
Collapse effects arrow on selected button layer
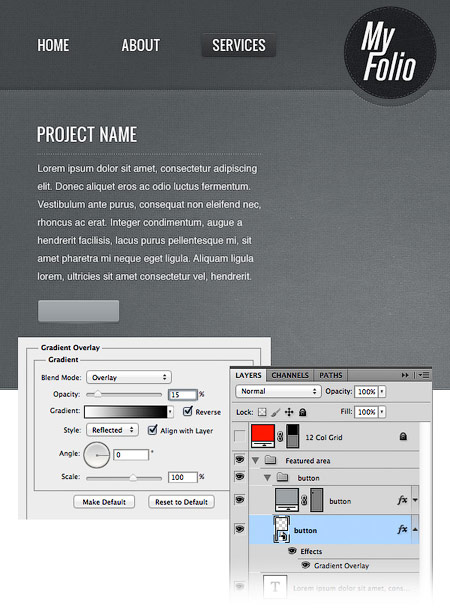[x=415, y=529]
